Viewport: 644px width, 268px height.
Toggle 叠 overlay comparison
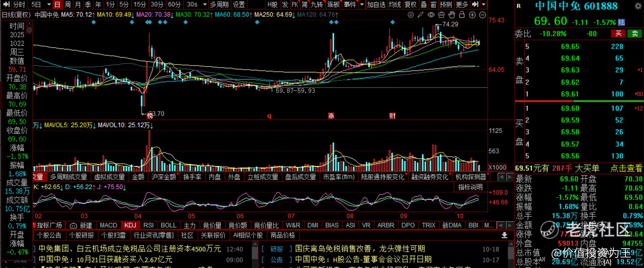point(424,4)
